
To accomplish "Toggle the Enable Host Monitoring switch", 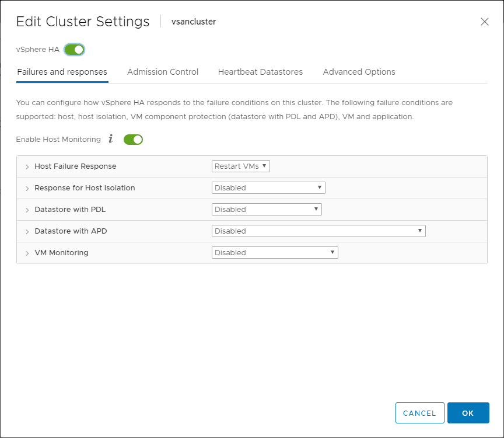I will click(x=133, y=139).
